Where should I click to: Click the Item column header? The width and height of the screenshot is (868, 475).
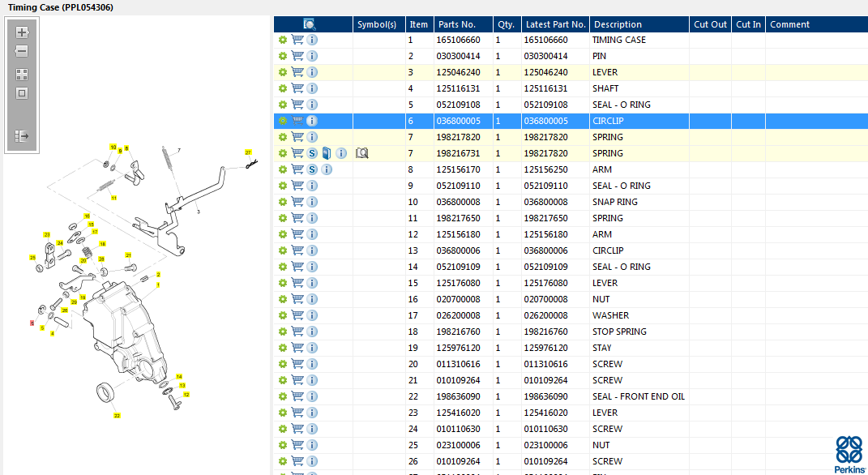click(x=418, y=24)
